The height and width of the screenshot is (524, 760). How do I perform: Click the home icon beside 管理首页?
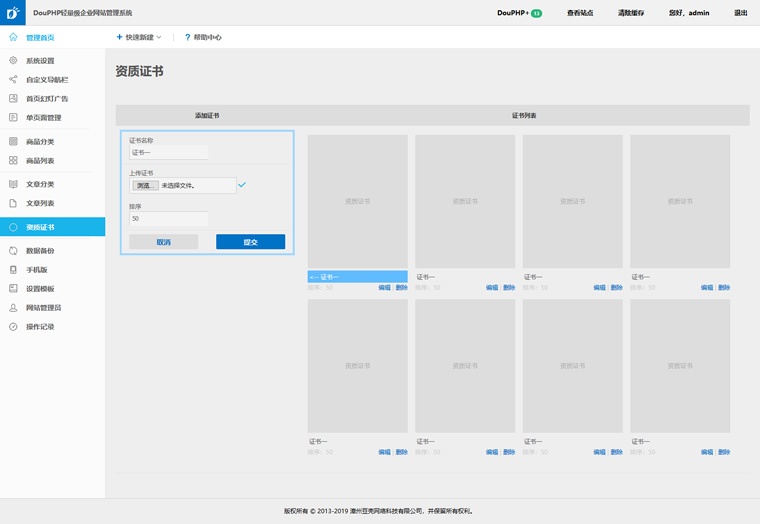[13, 37]
